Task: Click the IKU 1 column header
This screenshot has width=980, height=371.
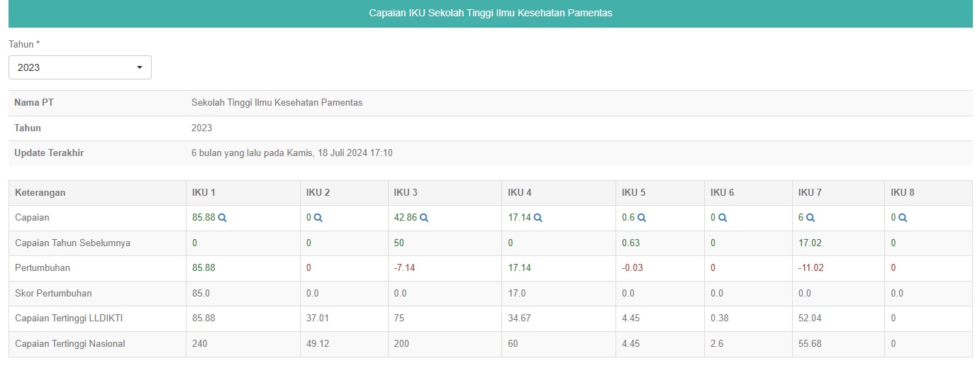Action: (204, 192)
